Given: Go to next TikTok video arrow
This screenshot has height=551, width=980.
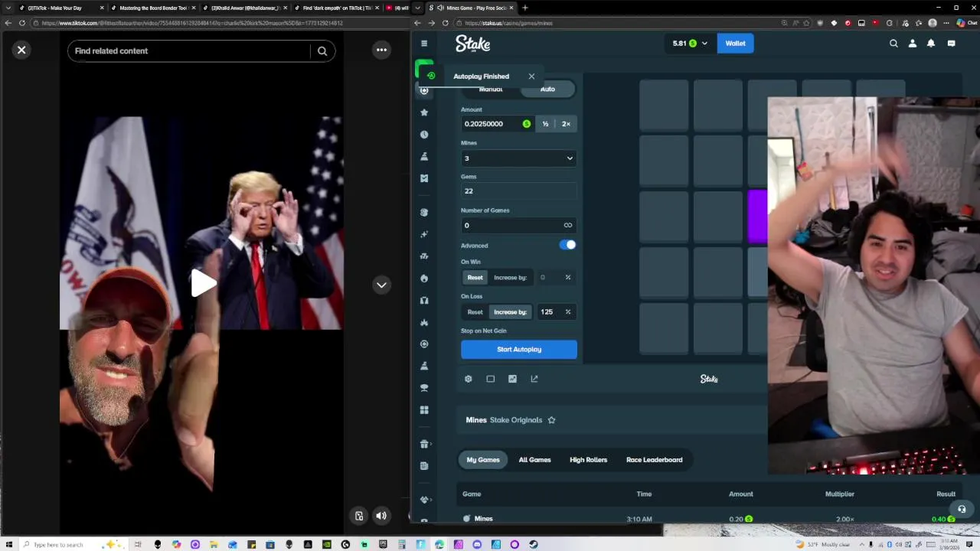Looking at the screenshot, I should 381,285.
